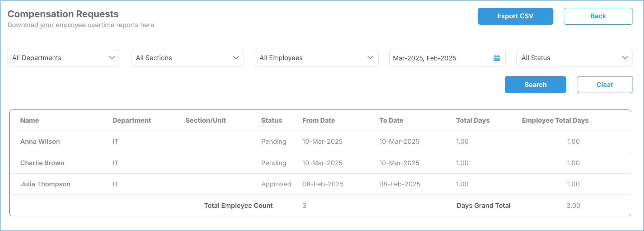This screenshot has height=231, width=644.
Task: Select the Julia Thompson row name
Action: point(45,184)
